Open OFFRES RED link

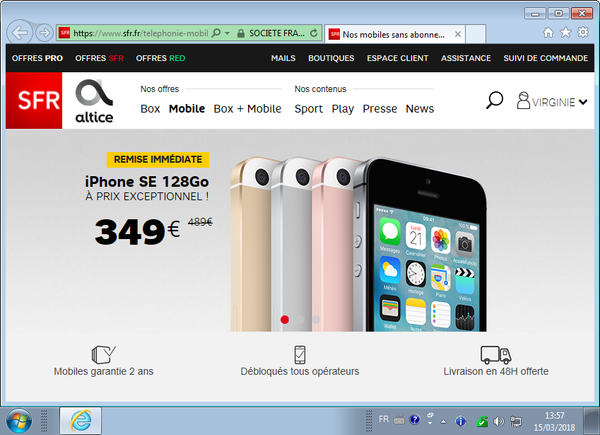[x=160, y=58]
